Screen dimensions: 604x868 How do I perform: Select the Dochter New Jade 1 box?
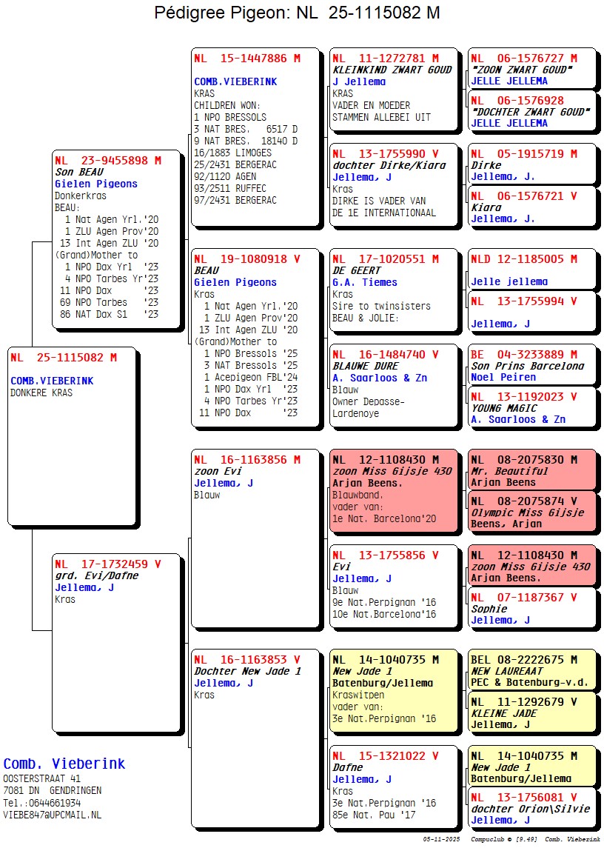(255, 738)
